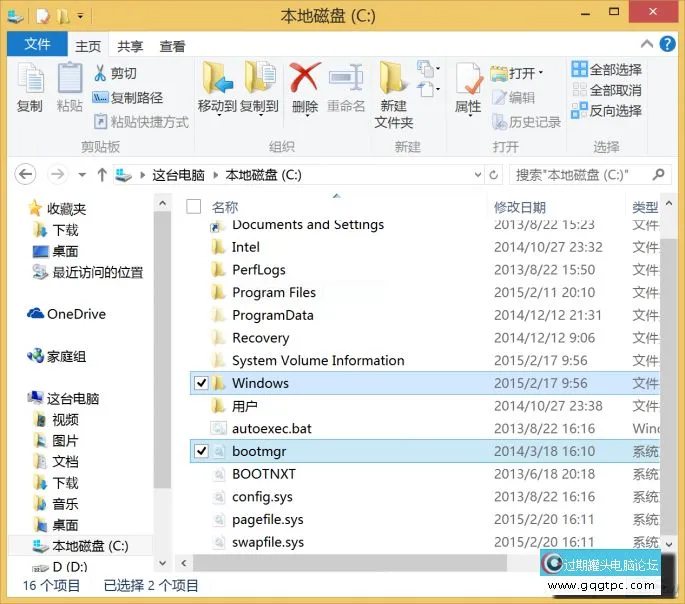The height and width of the screenshot is (604, 685).
Task: Refresh the address bar location
Action: click(494, 175)
